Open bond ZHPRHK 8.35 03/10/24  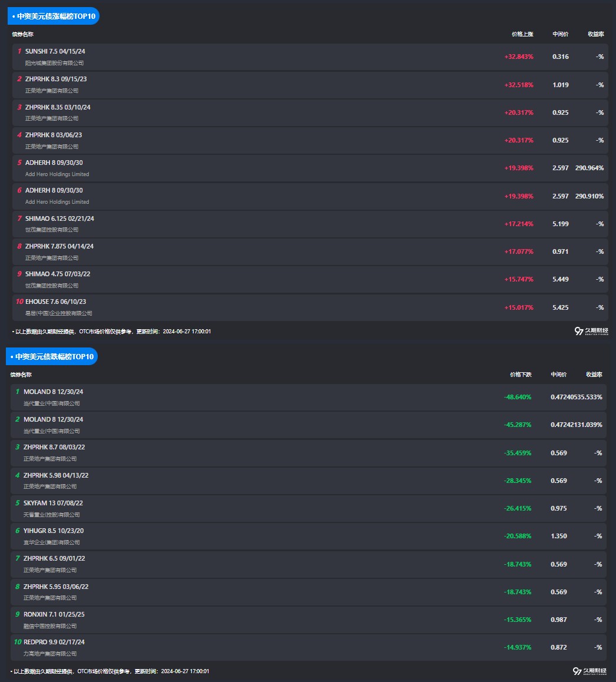pyautogui.click(x=58, y=107)
